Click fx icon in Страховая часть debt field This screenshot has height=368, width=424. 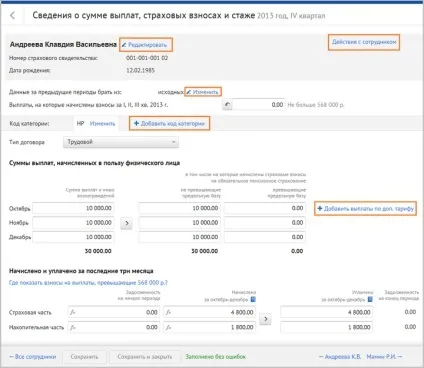(x=73, y=312)
